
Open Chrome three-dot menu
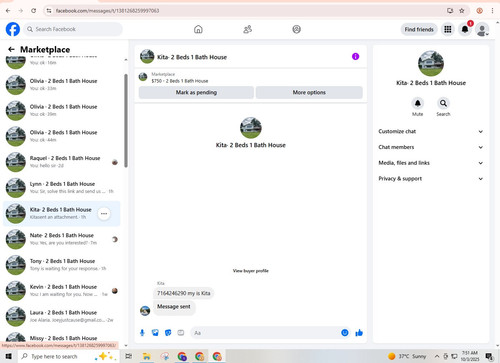click(x=492, y=11)
